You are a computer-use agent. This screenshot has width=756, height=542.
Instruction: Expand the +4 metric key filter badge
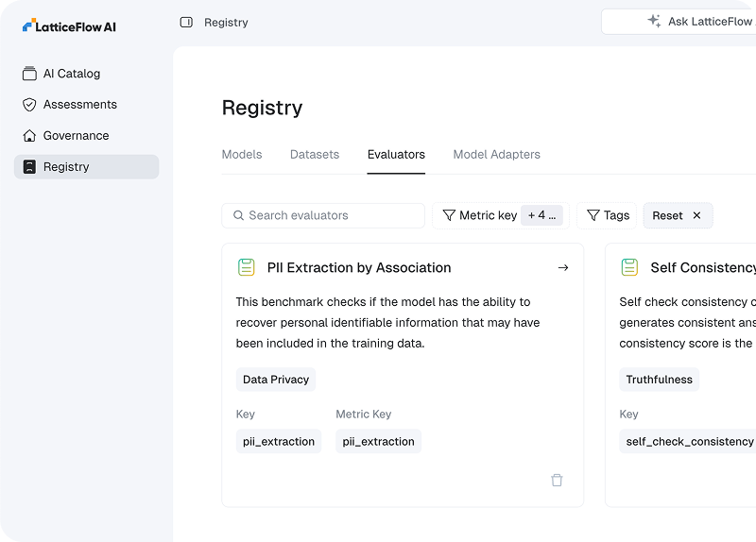(x=542, y=215)
